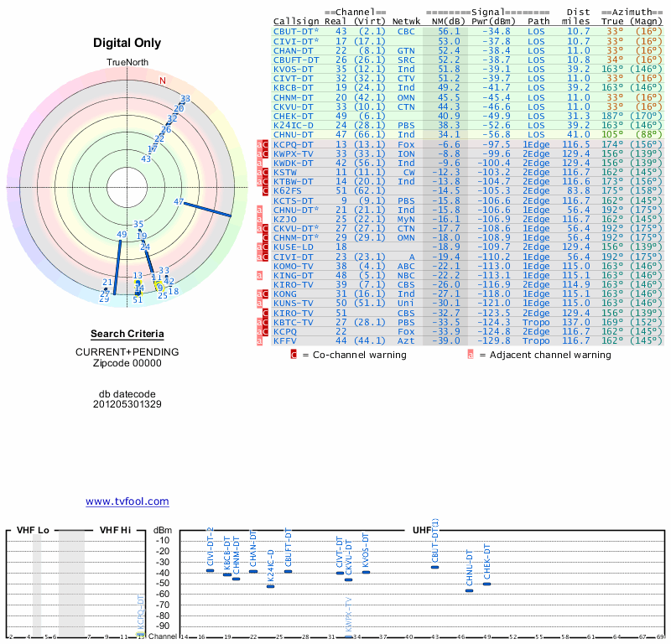Click the adjacent channel warning icon beside KZJO
The image size is (671, 644).
pyautogui.click(x=260, y=219)
